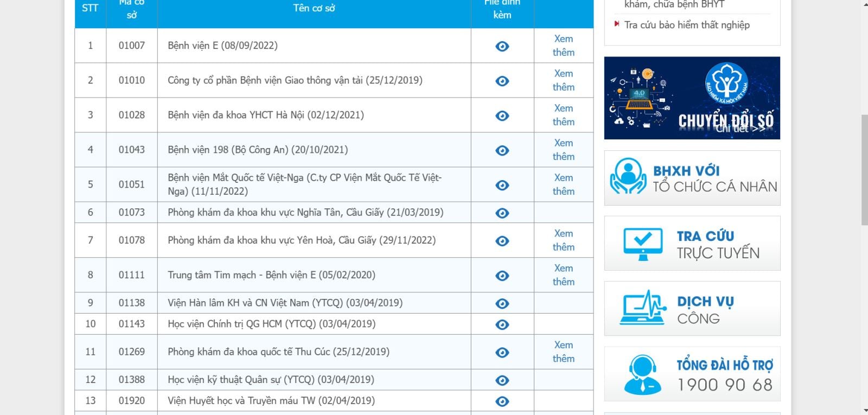View attachment for Học viện kỹ thuật Quân sự
Viewport: 868px width, 415px height.
[x=502, y=380]
